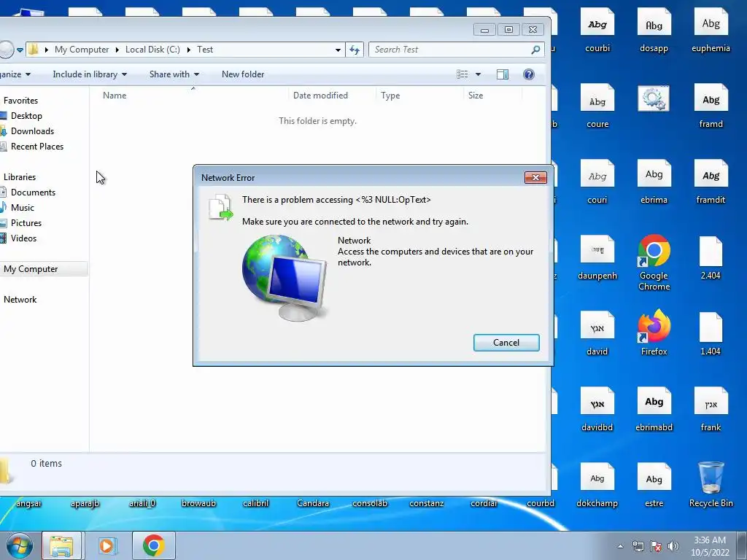Open Action Center flag tray icon

click(656, 546)
